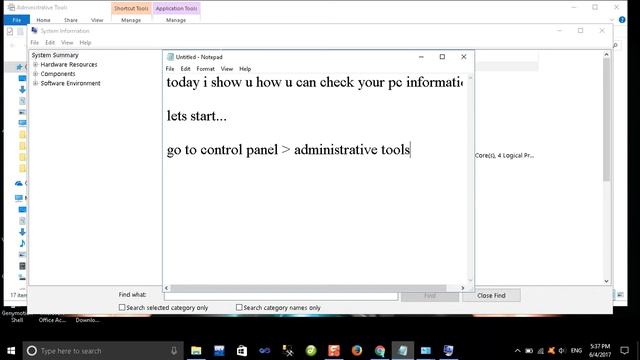Click the 'Type here to search' box

tap(103, 351)
